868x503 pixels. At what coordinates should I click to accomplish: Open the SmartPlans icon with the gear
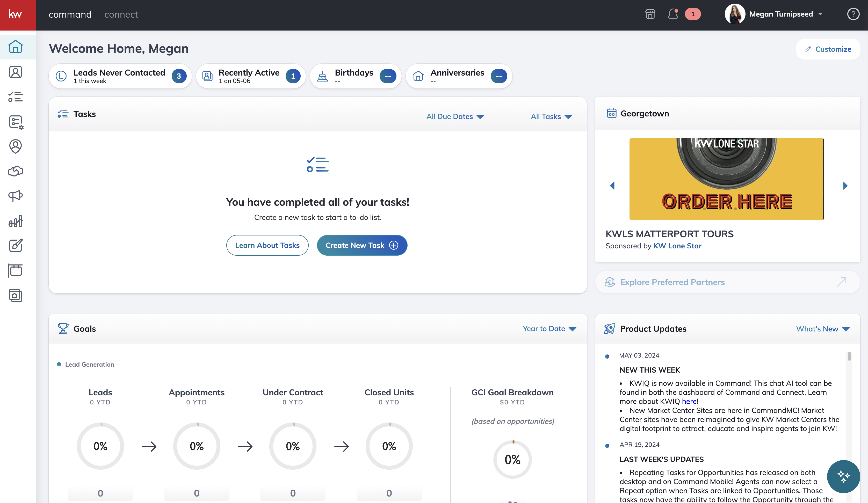pos(16,122)
